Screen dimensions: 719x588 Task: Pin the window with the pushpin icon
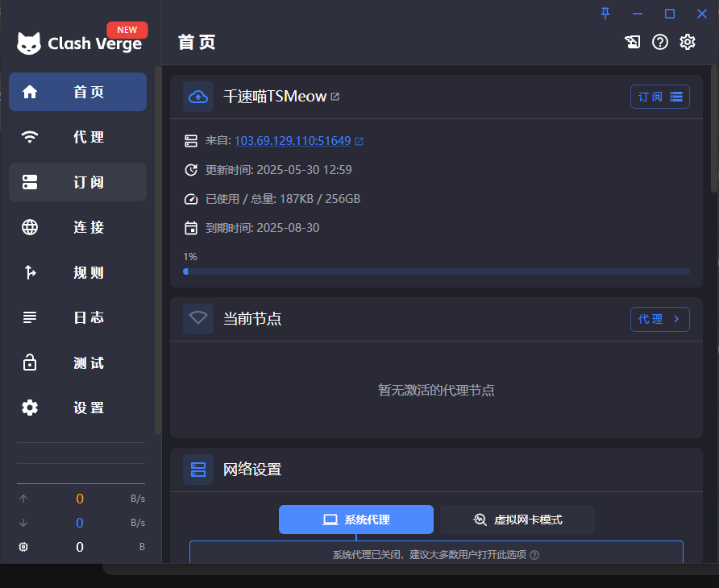point(605,14)
